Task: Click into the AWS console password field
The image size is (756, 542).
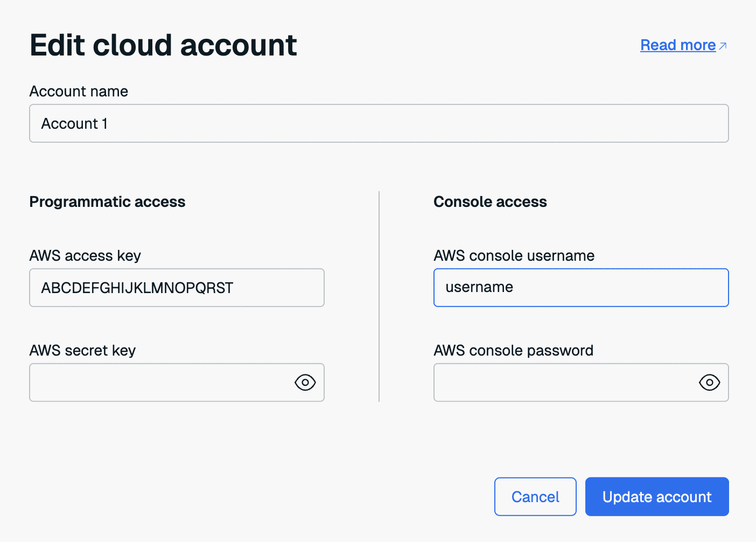Action: click(563, 383)
